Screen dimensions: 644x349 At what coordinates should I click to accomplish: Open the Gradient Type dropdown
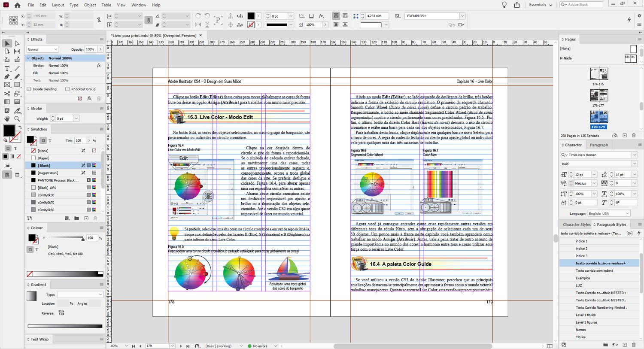pos(80,294)
